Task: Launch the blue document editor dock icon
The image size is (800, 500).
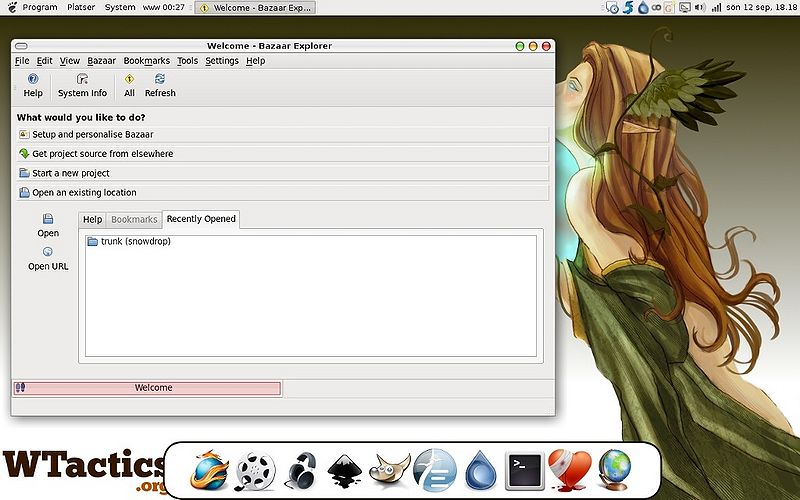Action: [x=435, y=470]
